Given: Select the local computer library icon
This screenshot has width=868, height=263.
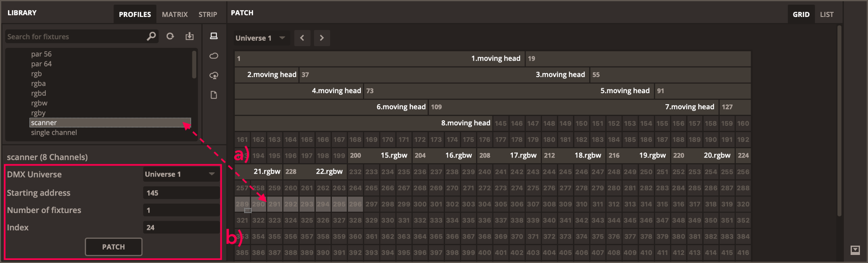Looking at the screenshot, I should coord(214,36).
